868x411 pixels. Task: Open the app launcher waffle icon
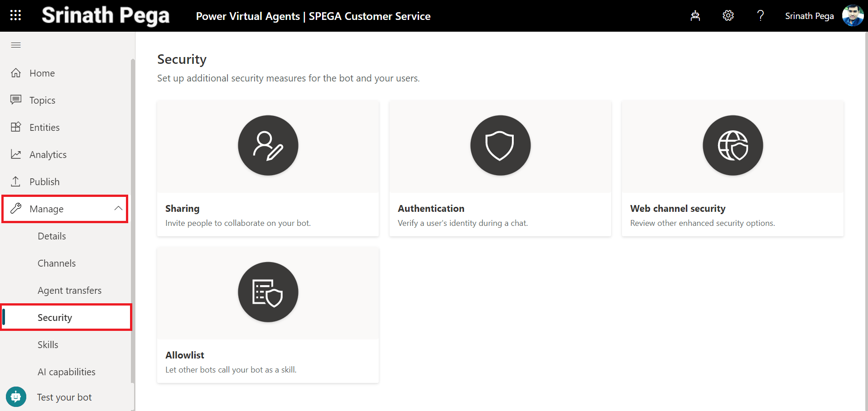(15, 15)
